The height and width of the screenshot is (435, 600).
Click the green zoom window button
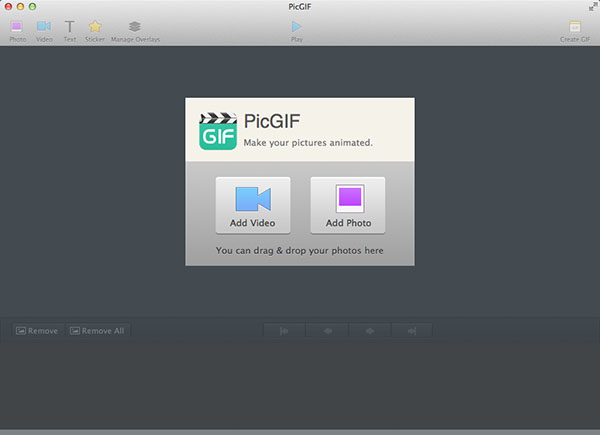33,7
